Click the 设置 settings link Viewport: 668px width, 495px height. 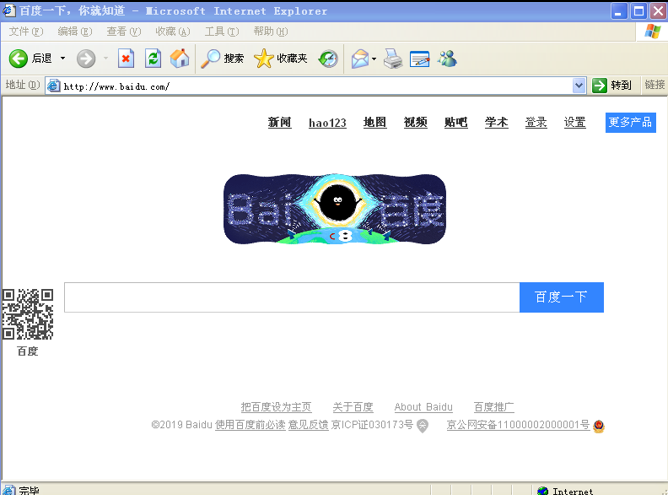[x=575, y=123]
